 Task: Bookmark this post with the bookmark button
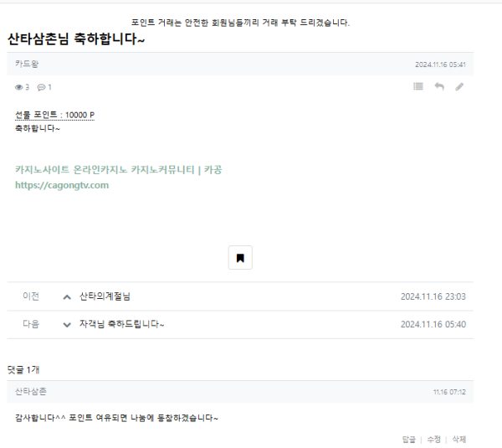(240, 258)
